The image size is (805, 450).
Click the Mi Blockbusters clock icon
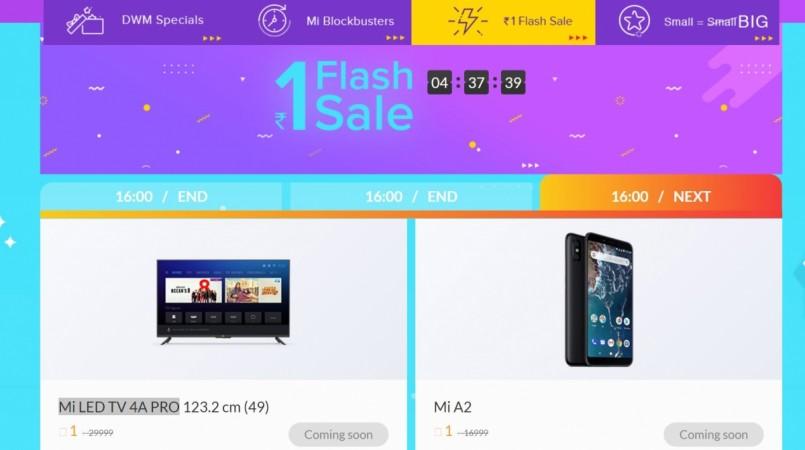274,21
